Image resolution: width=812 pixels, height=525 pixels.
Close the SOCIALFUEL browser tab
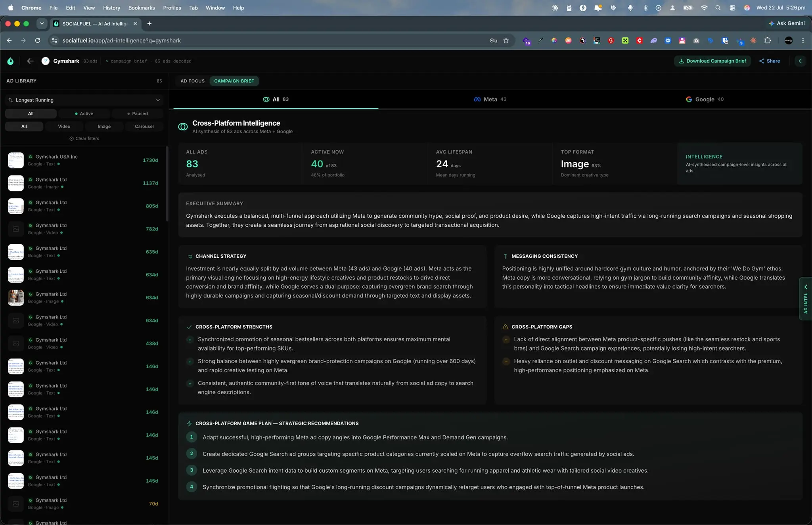pos(135,23)
